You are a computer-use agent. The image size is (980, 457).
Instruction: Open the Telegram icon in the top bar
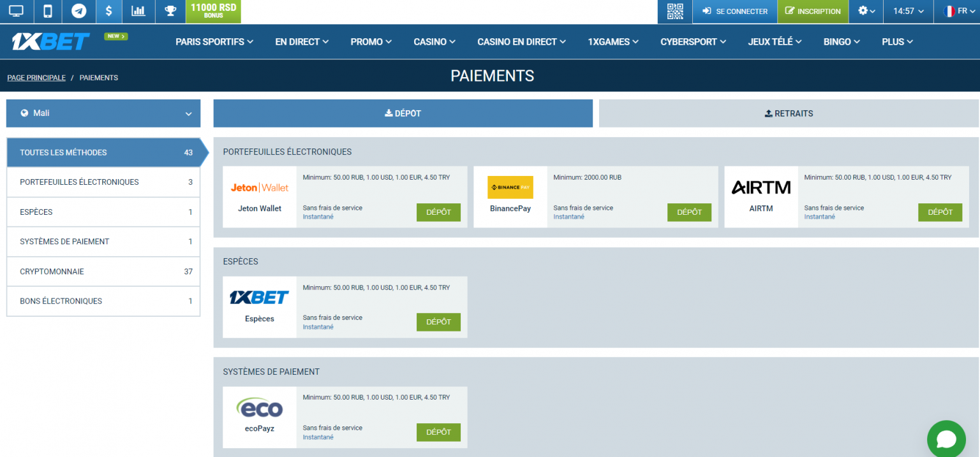(78, 11)
